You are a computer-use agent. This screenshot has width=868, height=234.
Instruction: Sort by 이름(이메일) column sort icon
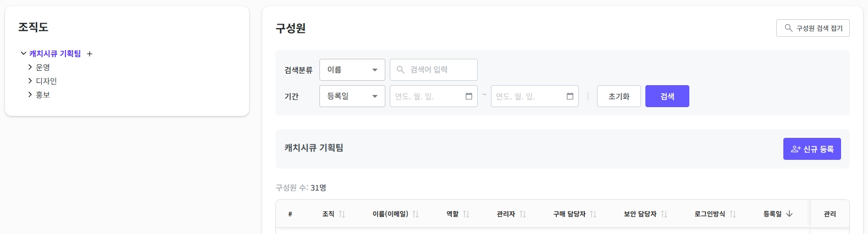click(416, 214)
